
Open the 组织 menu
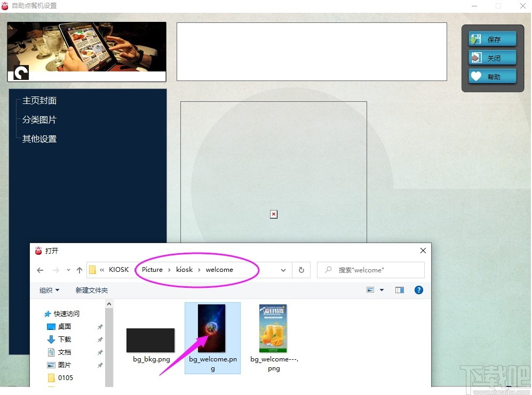(49, 290)
